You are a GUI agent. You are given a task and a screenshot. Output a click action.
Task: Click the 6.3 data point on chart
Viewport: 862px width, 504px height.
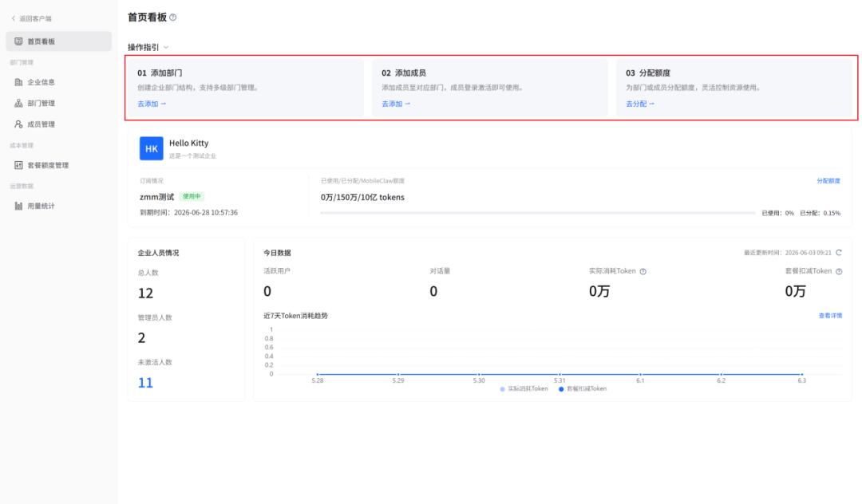[x=801, y=375]
